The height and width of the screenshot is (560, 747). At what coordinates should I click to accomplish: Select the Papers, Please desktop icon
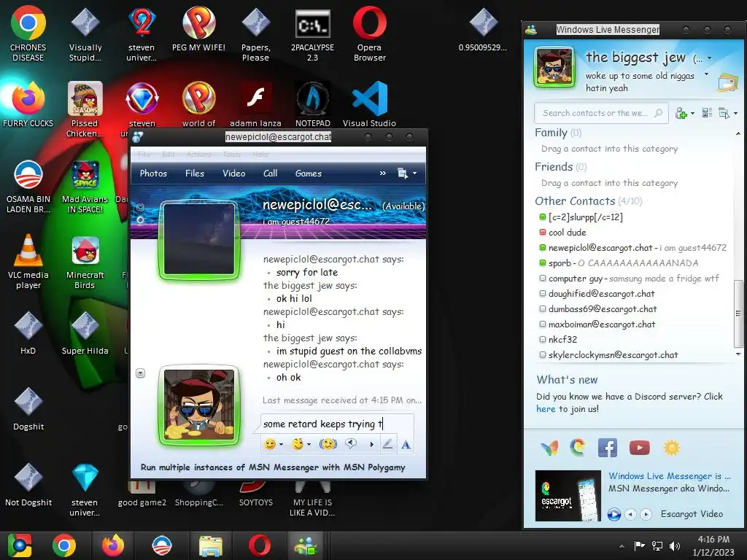(x=256, y=34)
